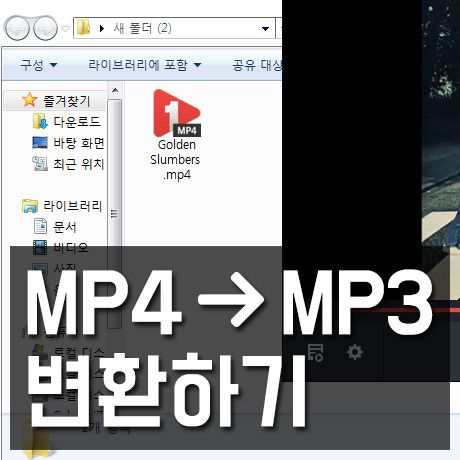Click the navigation pane scroll up arrow
Image resolution: width=460 pixels, height=460 pixels.
[x=115, y=90]
